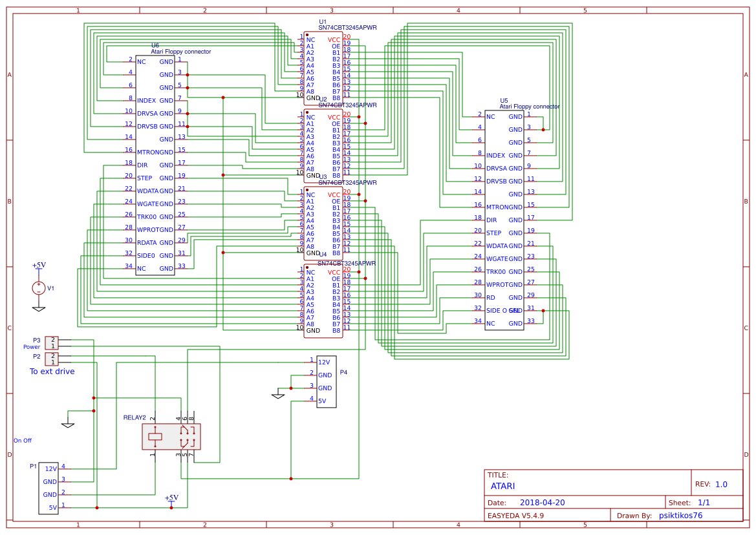Select buffer IC U3 symbol
Screen dimensions: 756x535
click(x=323, y=223)
